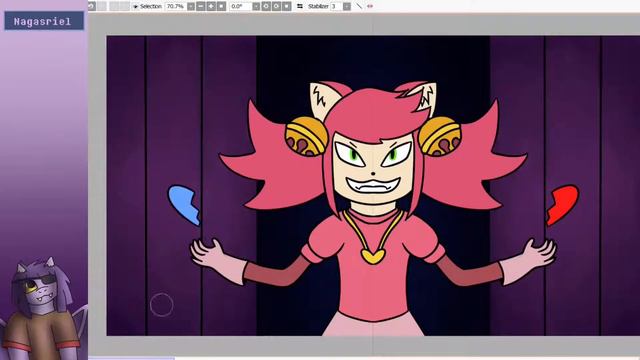Click the pink double-arrow icon in toolbar

370,6
